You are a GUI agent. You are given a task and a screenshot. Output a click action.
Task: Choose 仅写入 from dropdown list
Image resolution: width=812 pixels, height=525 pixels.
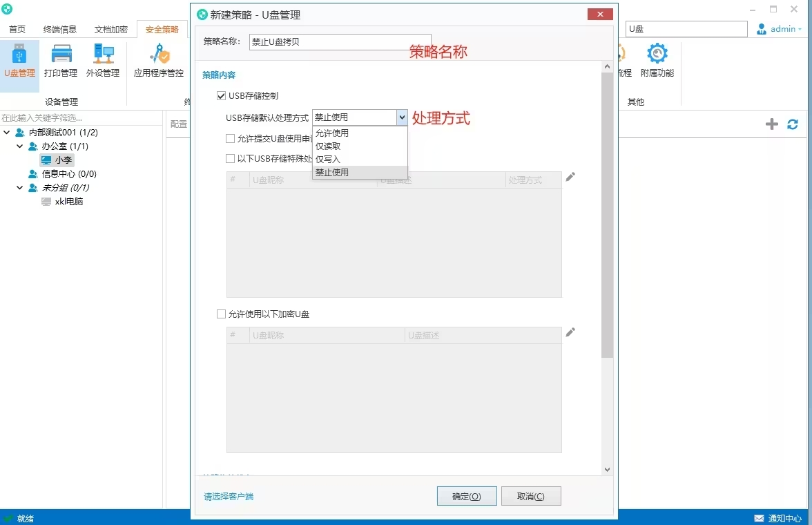[x=360, y=159]
